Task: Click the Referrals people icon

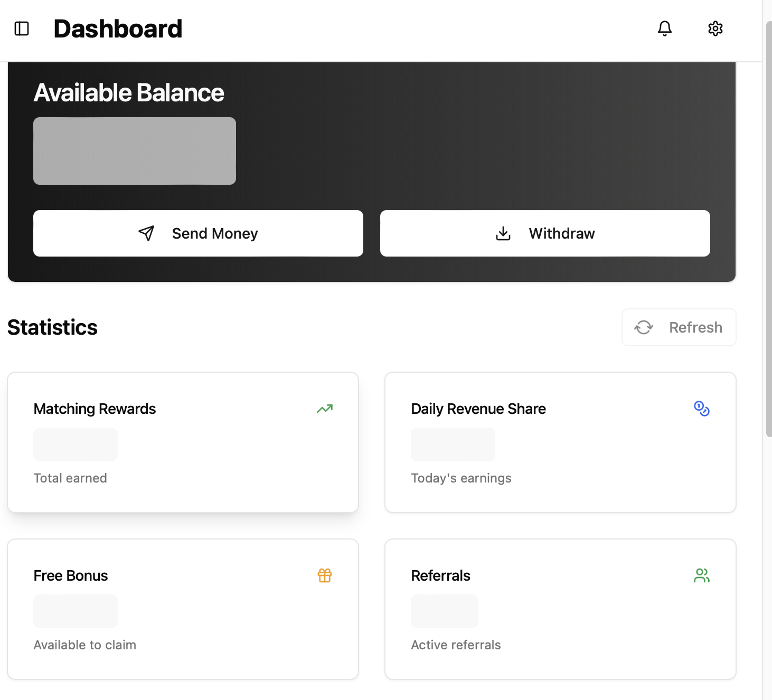Action: pyautogui.click(x=701, y=575)
